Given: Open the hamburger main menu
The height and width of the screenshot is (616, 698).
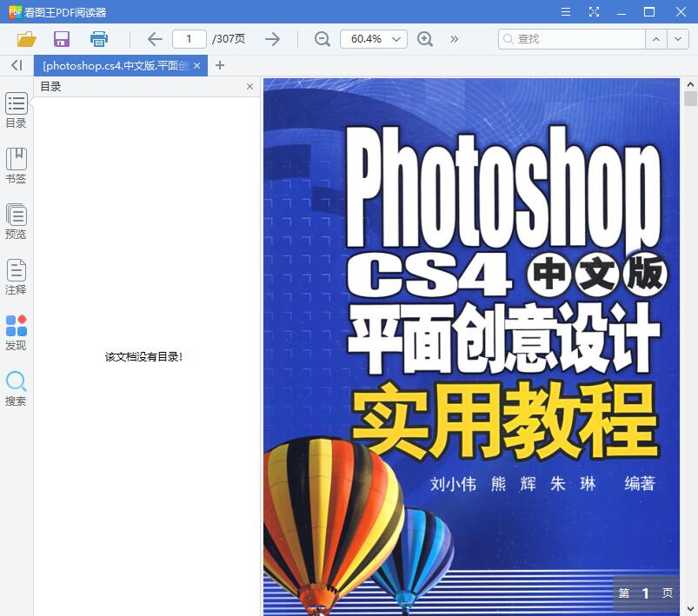Looking at the screenshot, I should 566,12.
